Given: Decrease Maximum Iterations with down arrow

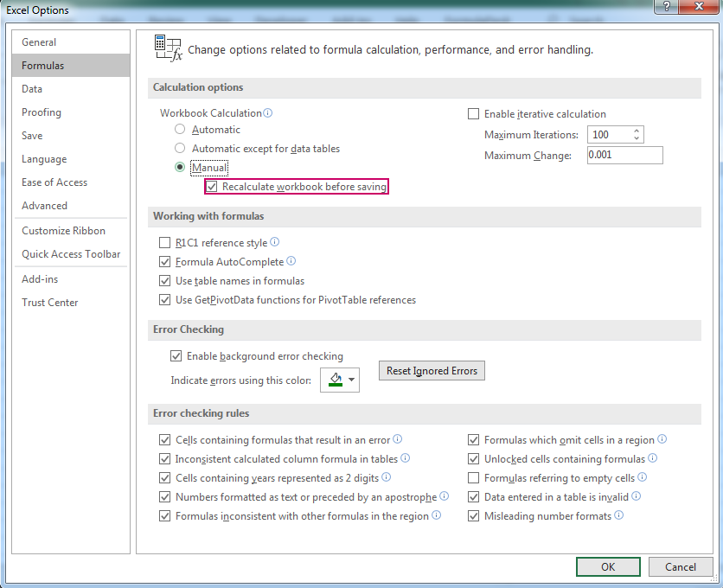Looking at the screenshot, I should [637, 137].
